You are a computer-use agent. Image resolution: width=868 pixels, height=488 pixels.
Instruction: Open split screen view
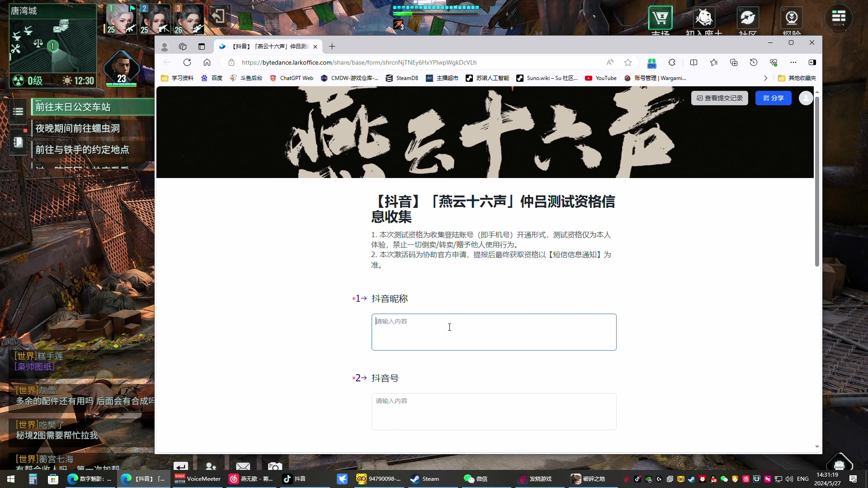coord(694,62)
